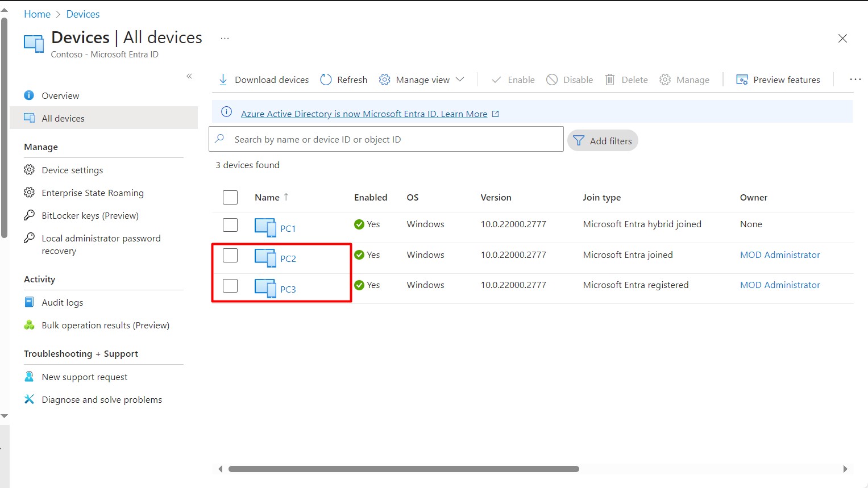Click the Preview features icon
This screenshot has height=488, width=868.
tap(742, 80)
